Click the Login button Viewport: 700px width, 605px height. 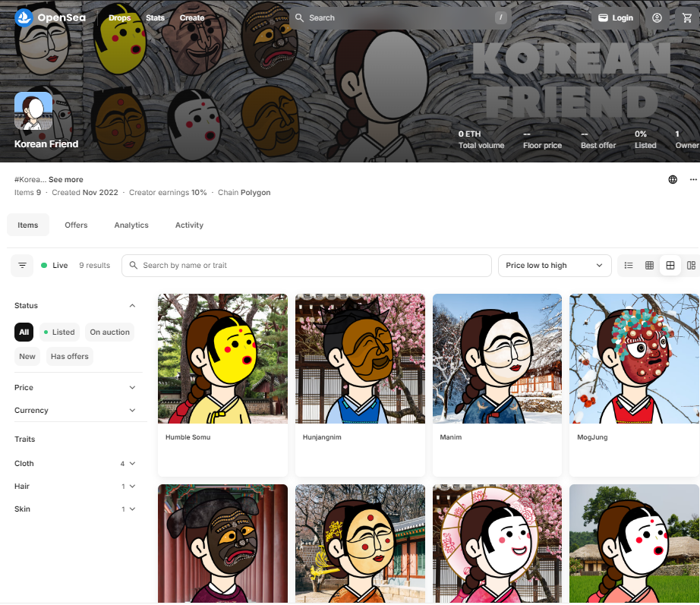coord(615,17)
